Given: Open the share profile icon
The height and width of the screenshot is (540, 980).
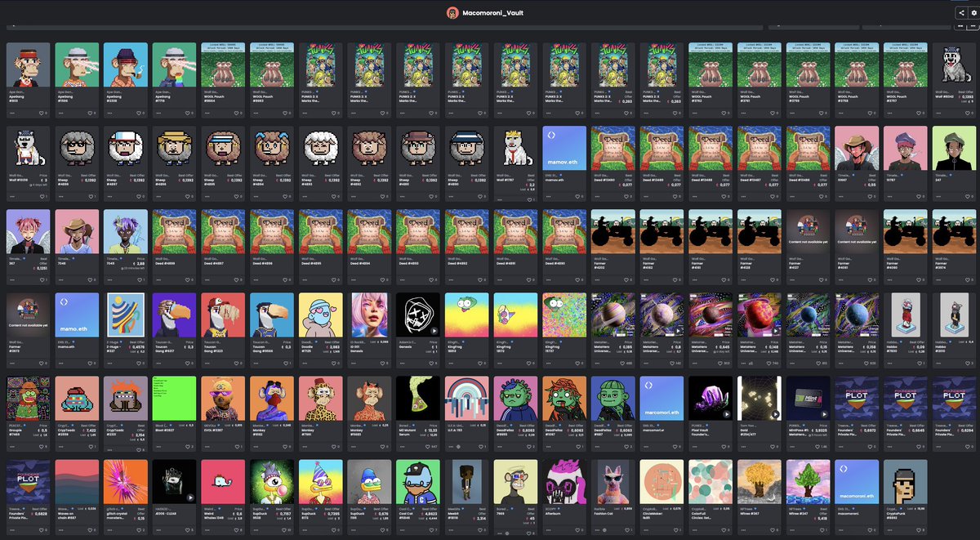Looking at the screenshot, I should [x=961, y=13].
